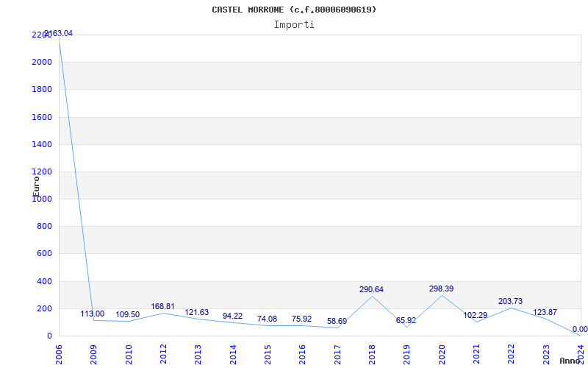The width and height of the screenshot is (588, 368).
Task: Select the 2163.04 data label
Action: click(x=59, y=33)
